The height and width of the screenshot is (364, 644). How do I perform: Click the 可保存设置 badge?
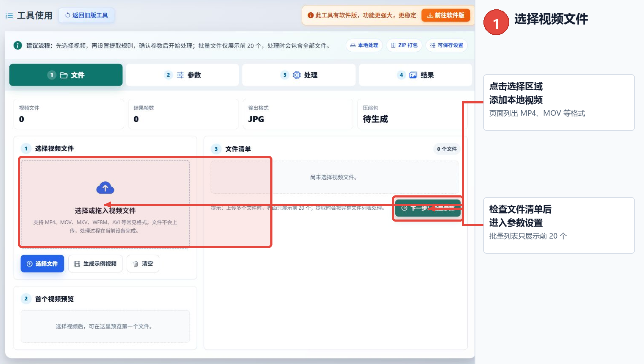(x=447, y=45)
